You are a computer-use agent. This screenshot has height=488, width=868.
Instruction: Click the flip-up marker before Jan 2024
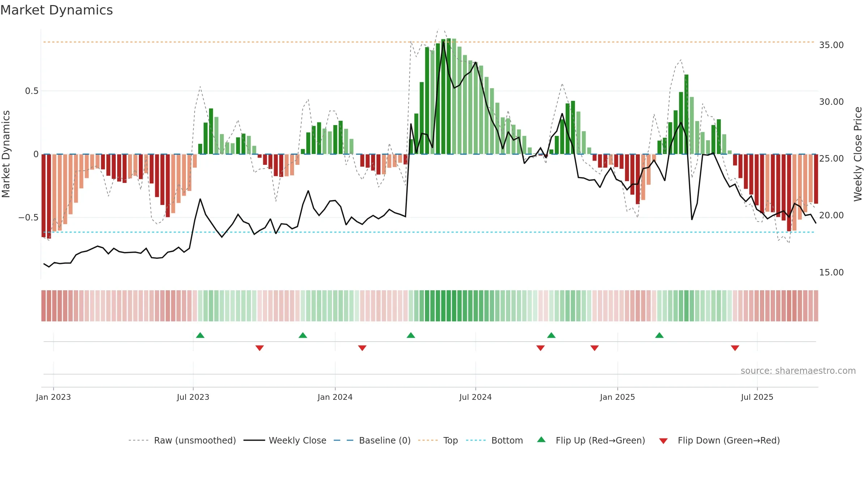[x=303, y=335]
